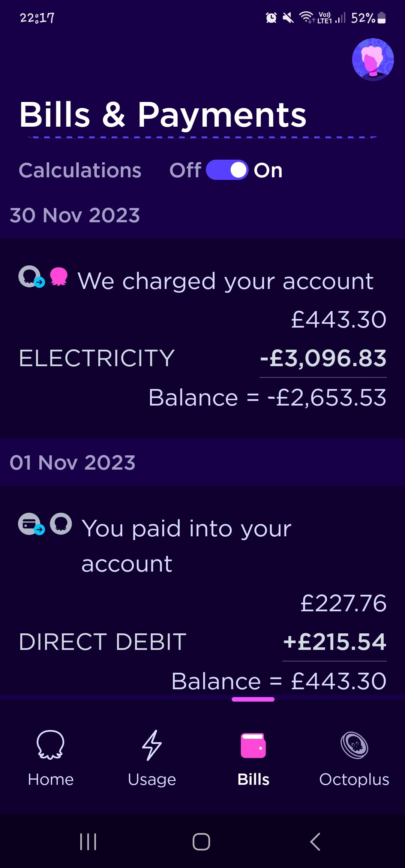The width and height of the screenshot is (405, 868).
Task: Tap the Usage lightning bolt icon
Action: [x=152, y=745]
